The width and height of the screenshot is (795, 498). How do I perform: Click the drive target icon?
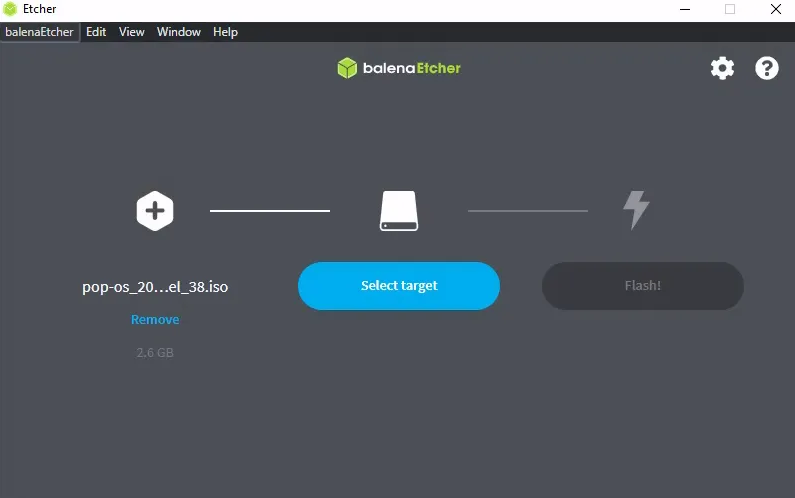[399, 211]
